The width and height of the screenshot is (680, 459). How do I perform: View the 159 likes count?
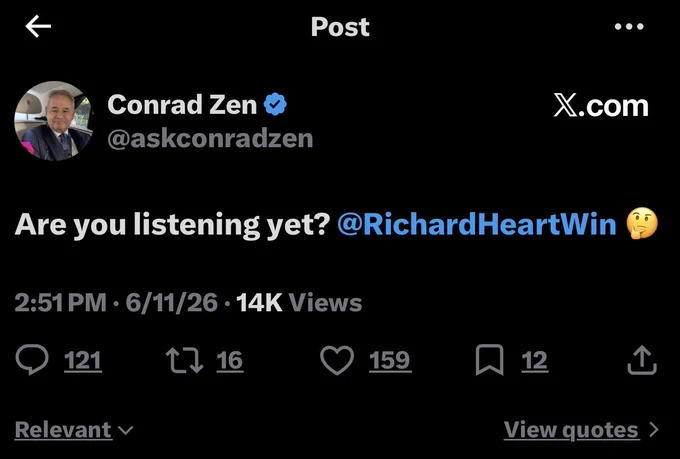click(389, 361)
